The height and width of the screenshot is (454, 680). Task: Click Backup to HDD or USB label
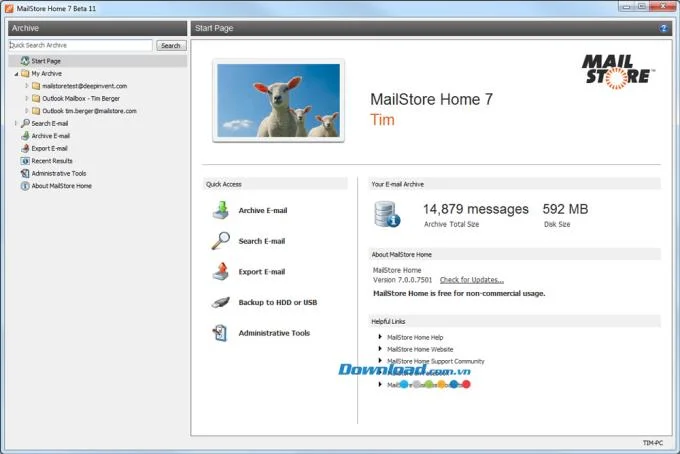click(x=278, y=303)
